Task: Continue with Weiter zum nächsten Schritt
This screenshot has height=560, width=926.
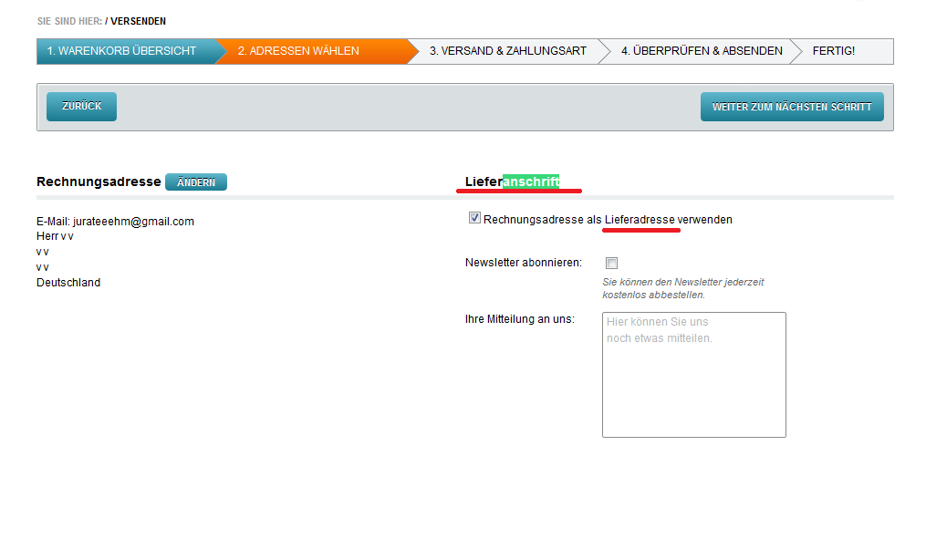Action: 792,107
